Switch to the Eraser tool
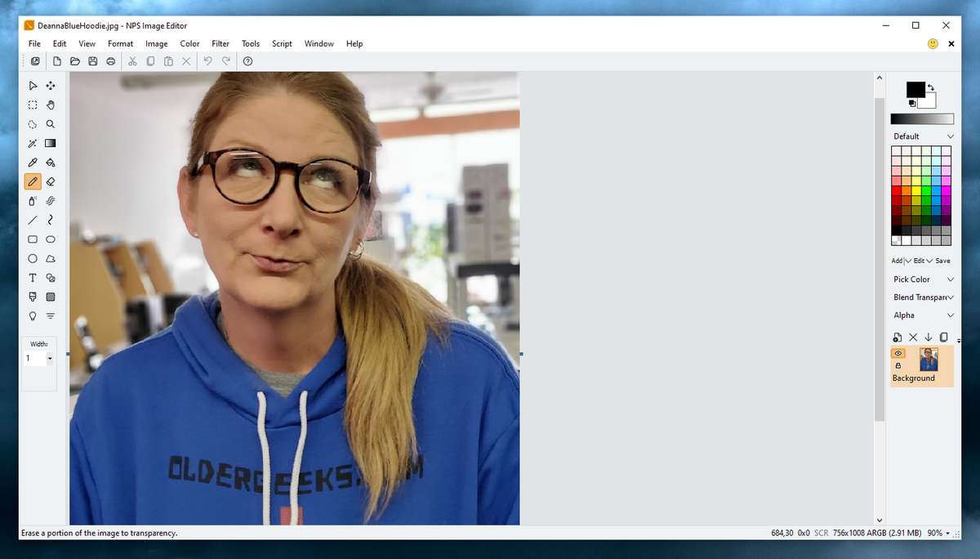Screen dimensions: 980x559 [51, 181]
